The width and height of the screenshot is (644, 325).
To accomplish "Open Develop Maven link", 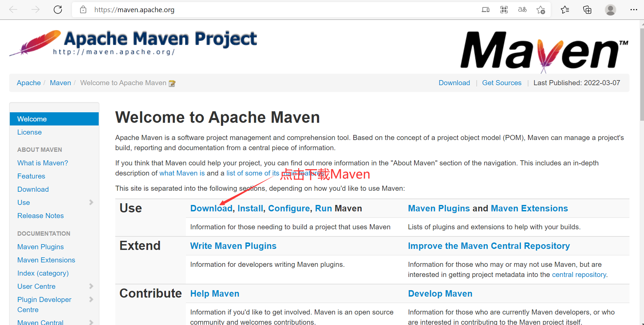I will pyautogui.click(x=440, y=294).
